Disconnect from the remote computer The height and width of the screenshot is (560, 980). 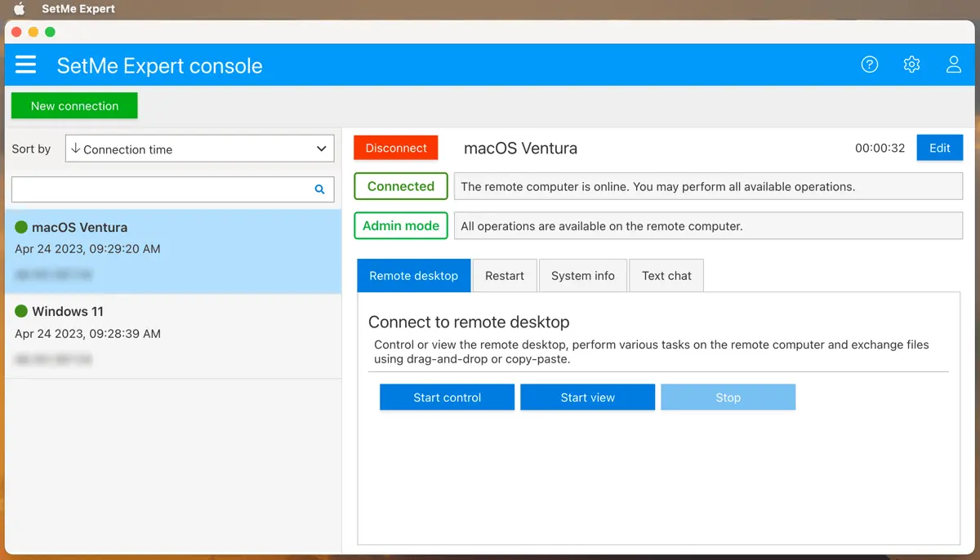tap(396, 148)
